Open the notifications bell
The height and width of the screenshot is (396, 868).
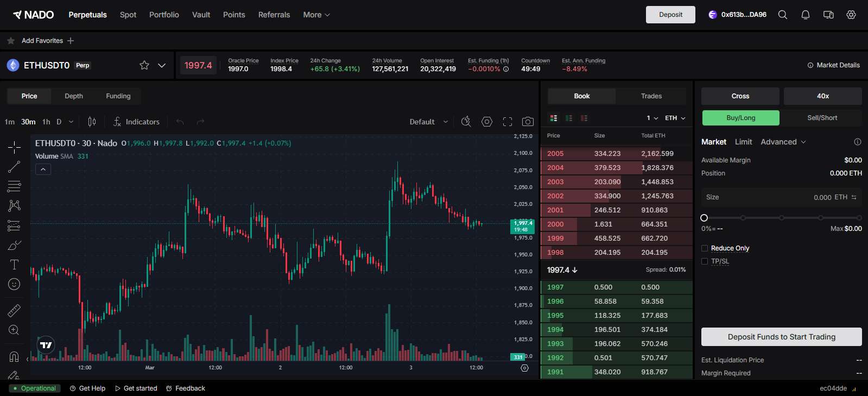coord(806,15)
